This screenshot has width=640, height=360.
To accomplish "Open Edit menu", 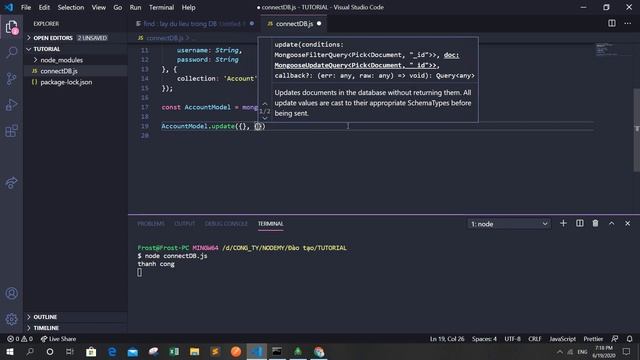I will point(44,7).
